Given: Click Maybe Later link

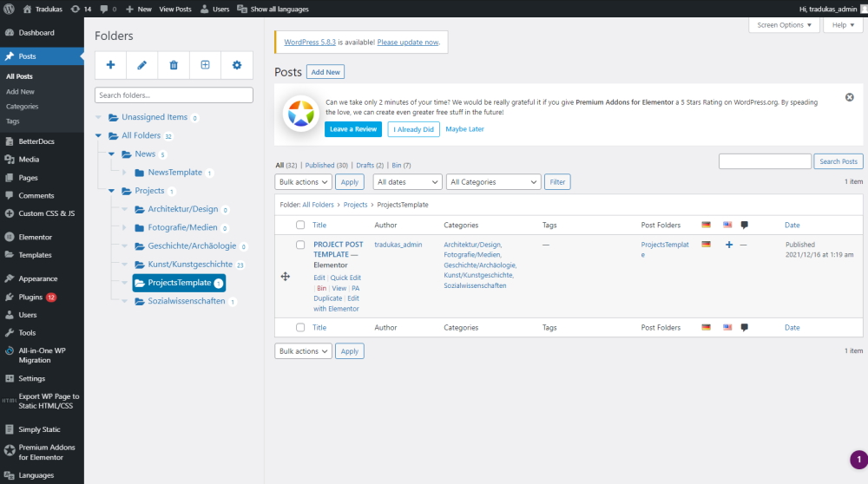Looking at the screenshot, I should coord(464,129).
